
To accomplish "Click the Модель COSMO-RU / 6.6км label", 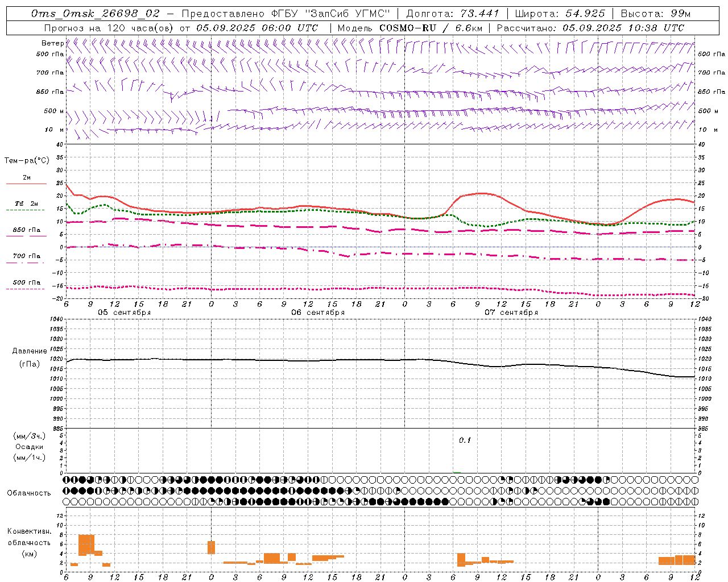I will pos(409,28).
